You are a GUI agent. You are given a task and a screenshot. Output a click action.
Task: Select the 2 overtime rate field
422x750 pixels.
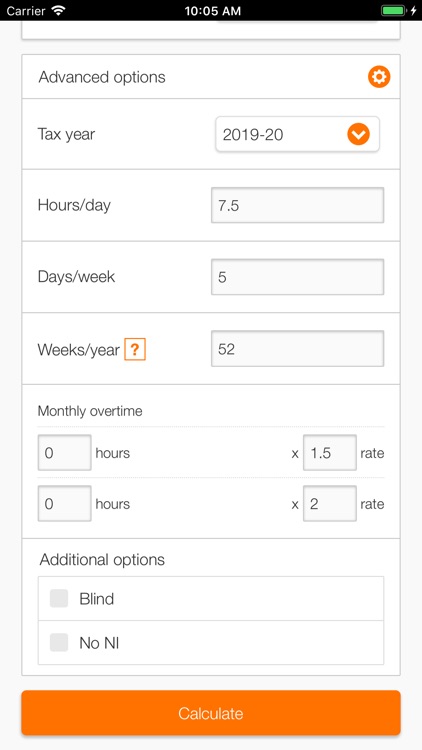coord(330,503)
